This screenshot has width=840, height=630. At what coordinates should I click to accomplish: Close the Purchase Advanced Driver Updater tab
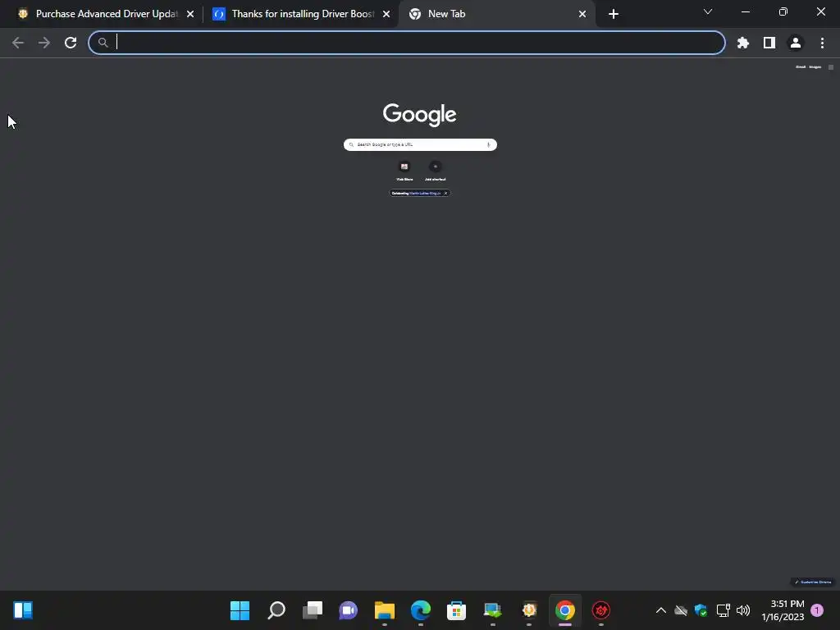tap(190, 14)
